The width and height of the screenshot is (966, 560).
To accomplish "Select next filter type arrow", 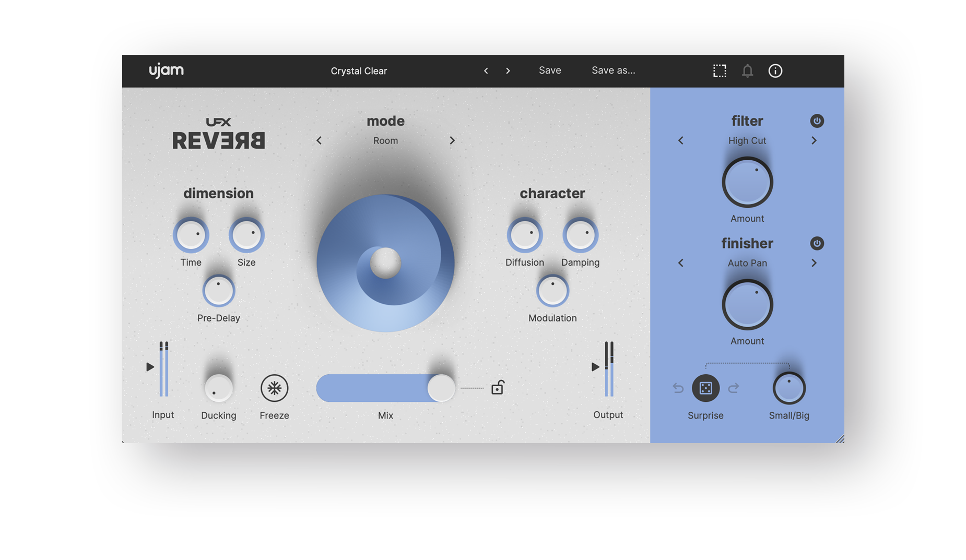I will click(814, 140).
